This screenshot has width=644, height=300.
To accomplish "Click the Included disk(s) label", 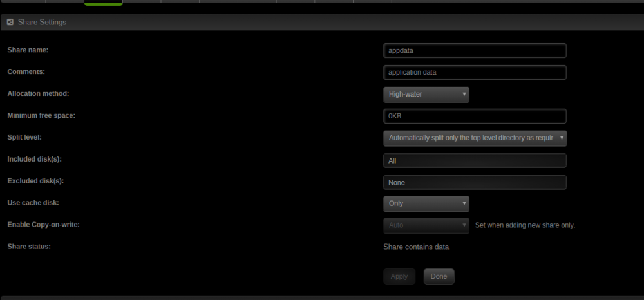I will point(35,159).
